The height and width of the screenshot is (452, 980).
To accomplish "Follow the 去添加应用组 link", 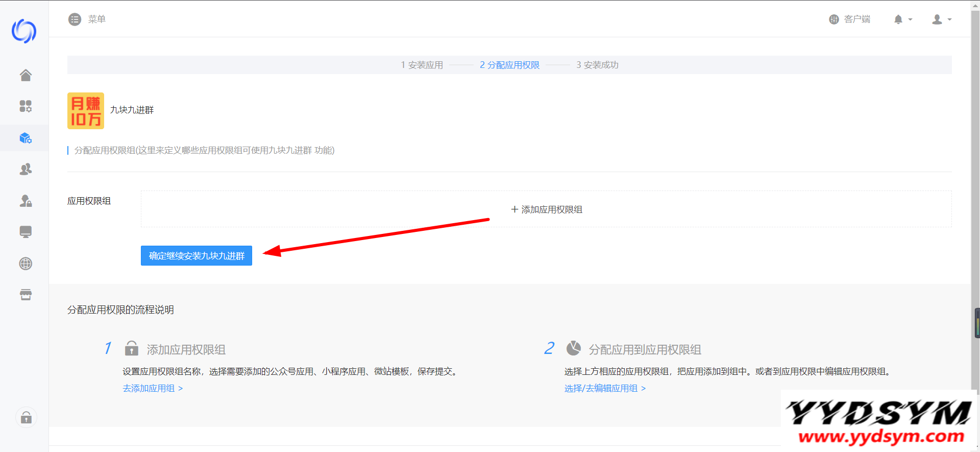I will 153,388.
